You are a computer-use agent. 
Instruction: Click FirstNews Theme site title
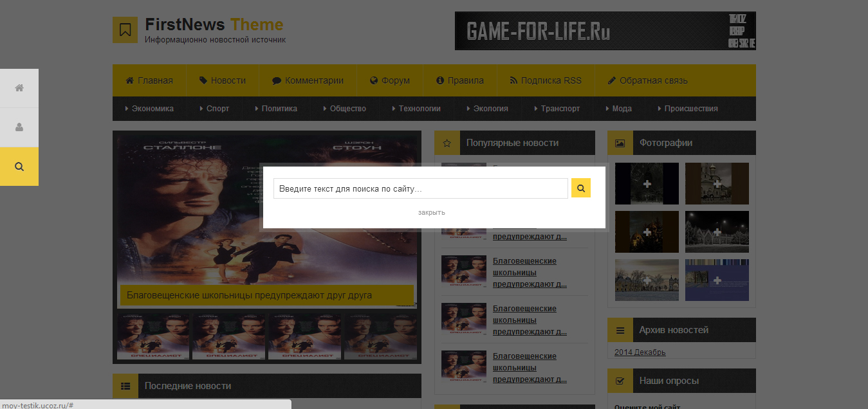click(214, 24)
